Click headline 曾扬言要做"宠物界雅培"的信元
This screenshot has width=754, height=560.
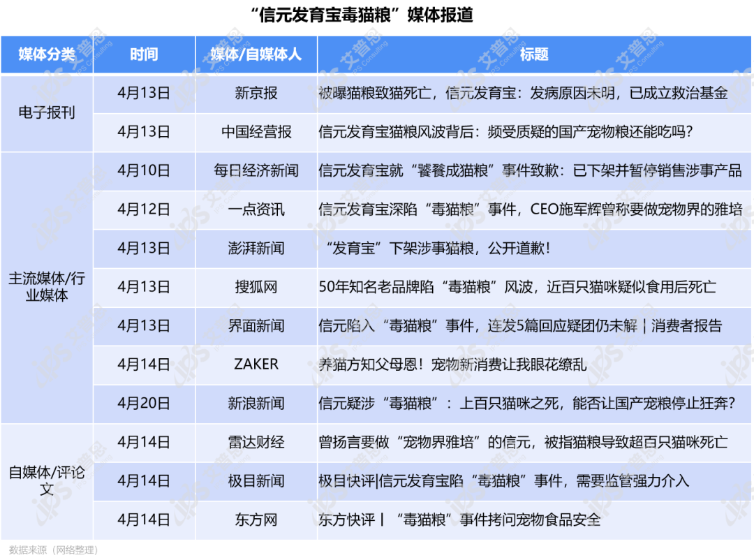click(x=523, y=442)
